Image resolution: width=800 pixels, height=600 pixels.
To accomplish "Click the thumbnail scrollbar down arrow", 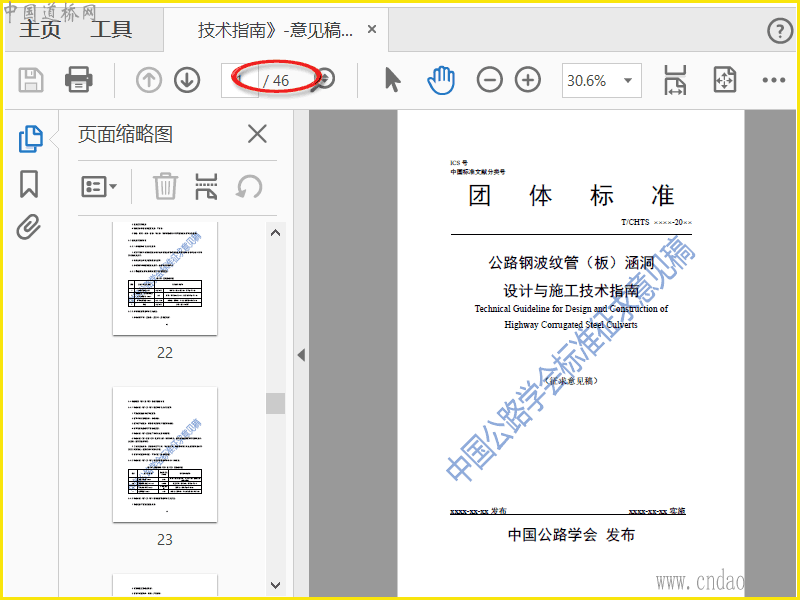I will click(276, 585).
